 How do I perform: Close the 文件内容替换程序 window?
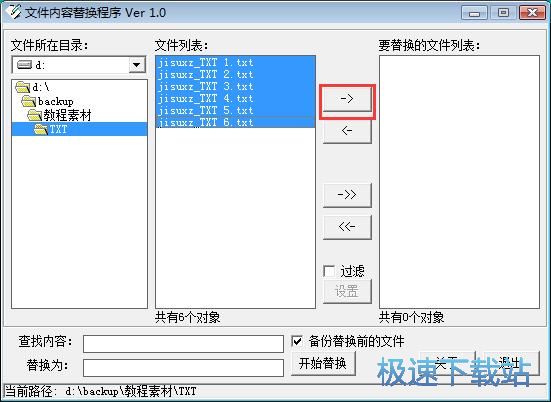pos(532,13)
